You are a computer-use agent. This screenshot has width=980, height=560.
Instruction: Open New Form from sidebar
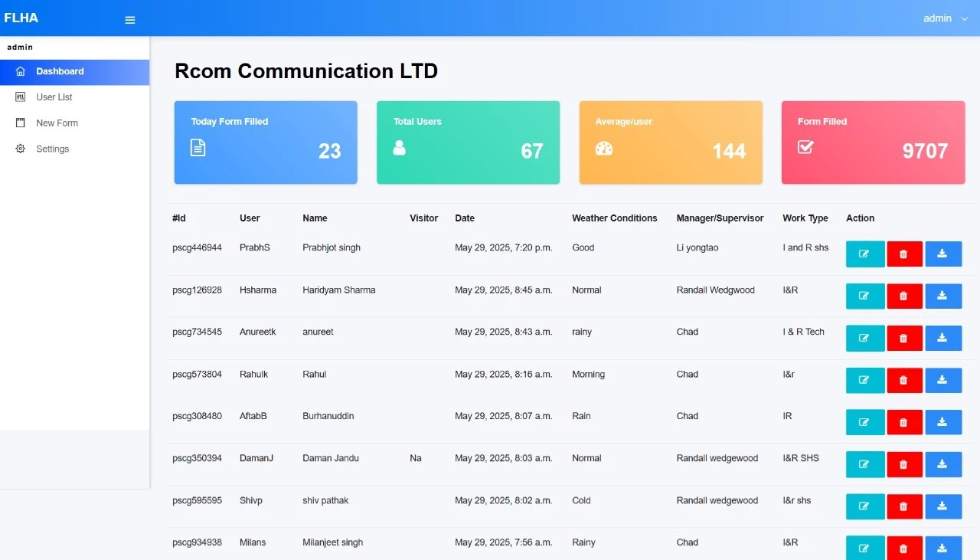tap(57, 123)
